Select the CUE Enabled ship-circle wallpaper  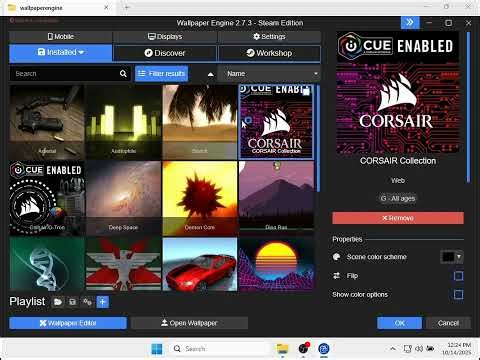point(47,198)
